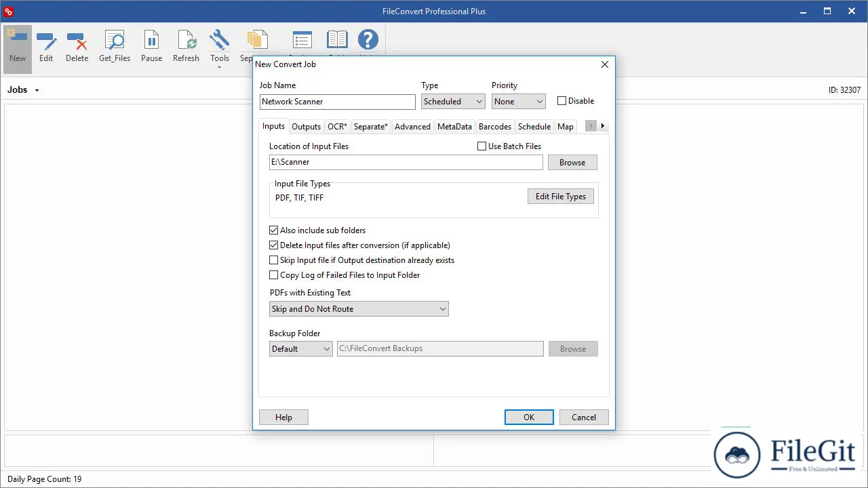Click the Job Name input field

pyautogui.click(x=338, y=102)
